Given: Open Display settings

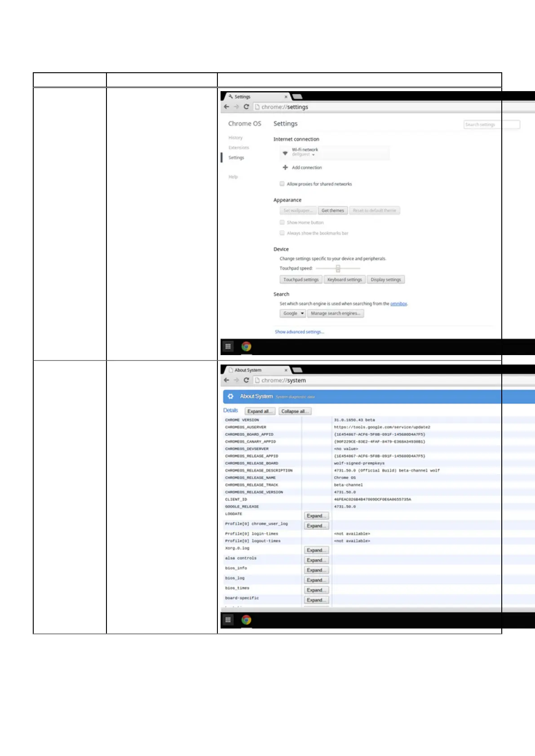Looking at the screenshot, I should tap(386, 280).
